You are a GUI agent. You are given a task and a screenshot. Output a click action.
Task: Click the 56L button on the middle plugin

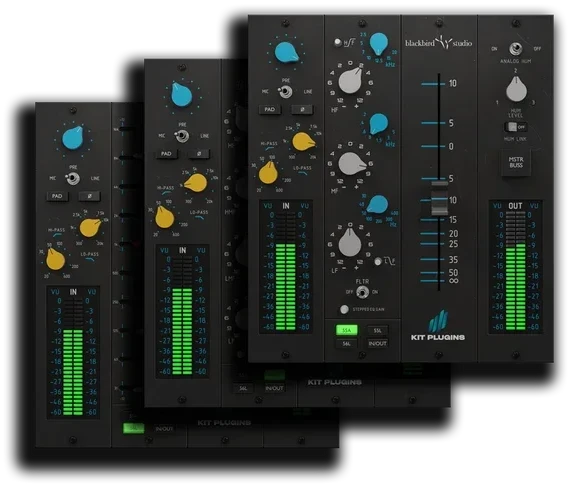243,388
